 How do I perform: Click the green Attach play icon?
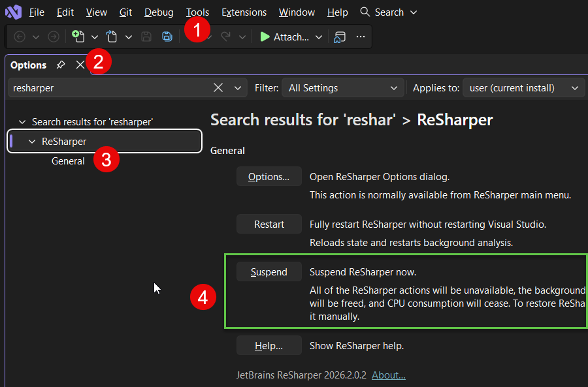coord(265,37)
